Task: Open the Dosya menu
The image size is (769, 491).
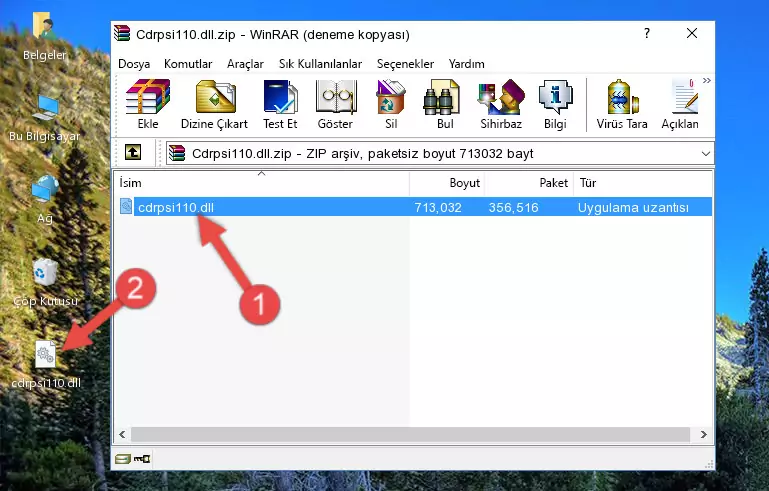Action: (x=134, y=64)
